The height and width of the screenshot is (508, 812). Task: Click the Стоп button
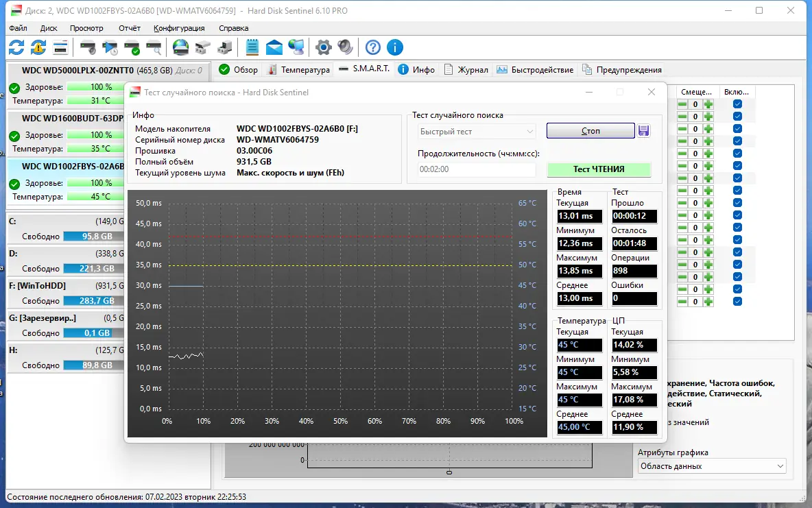(590, 130)
